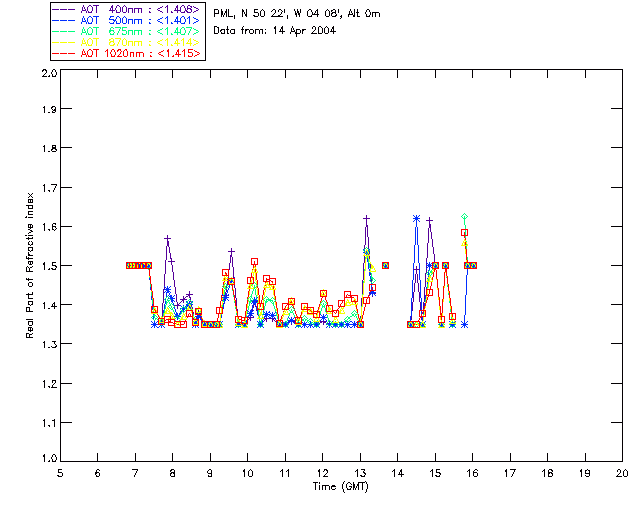This screenshot has width=640, height=512.
Task: Click the isolated blue asterisk at 1.35 near 15.8 hours
Action: click(x=464, y=325)
